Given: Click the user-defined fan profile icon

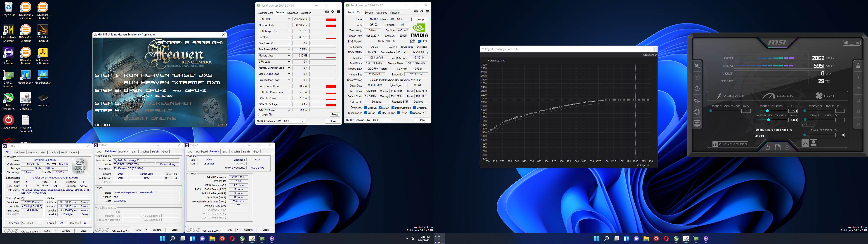Looking at the screenshot, I should [814, 143].
